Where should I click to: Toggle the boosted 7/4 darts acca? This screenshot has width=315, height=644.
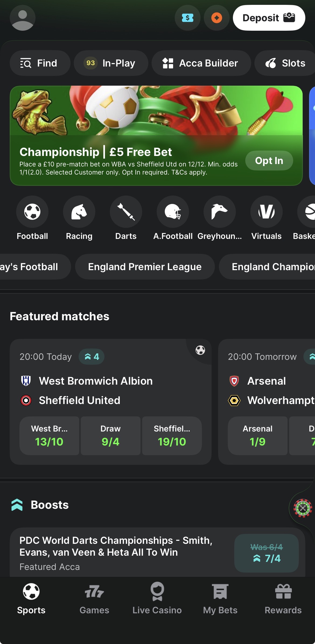click(x=266, y=553)
